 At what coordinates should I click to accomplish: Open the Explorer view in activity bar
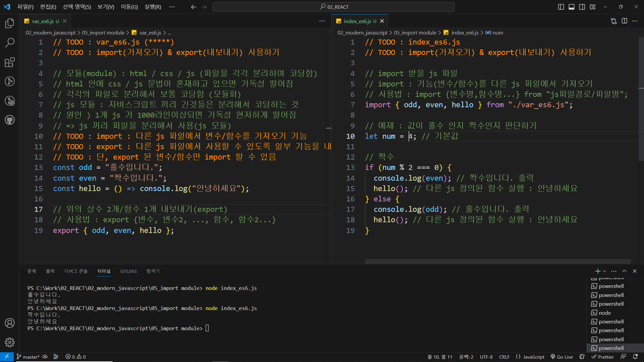coord(10,23)
